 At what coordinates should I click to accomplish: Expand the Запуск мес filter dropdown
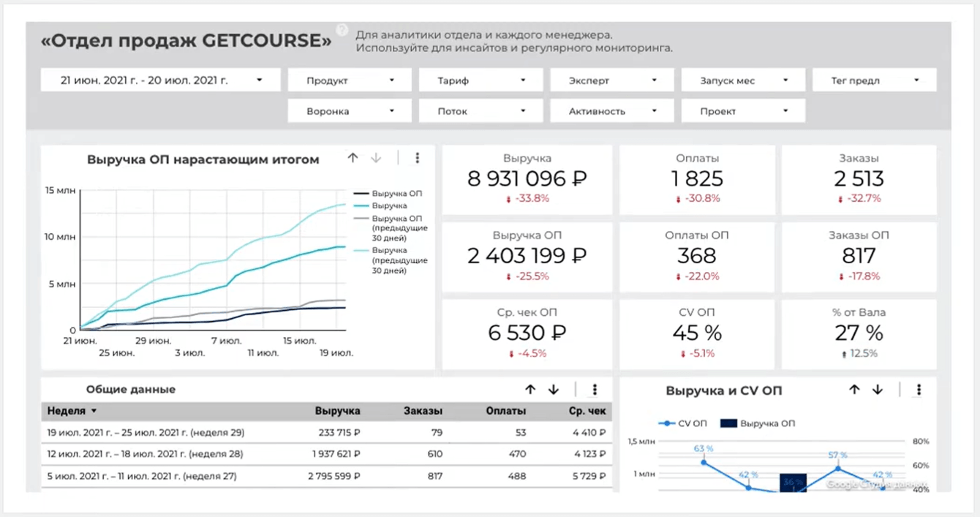(743, 80)
